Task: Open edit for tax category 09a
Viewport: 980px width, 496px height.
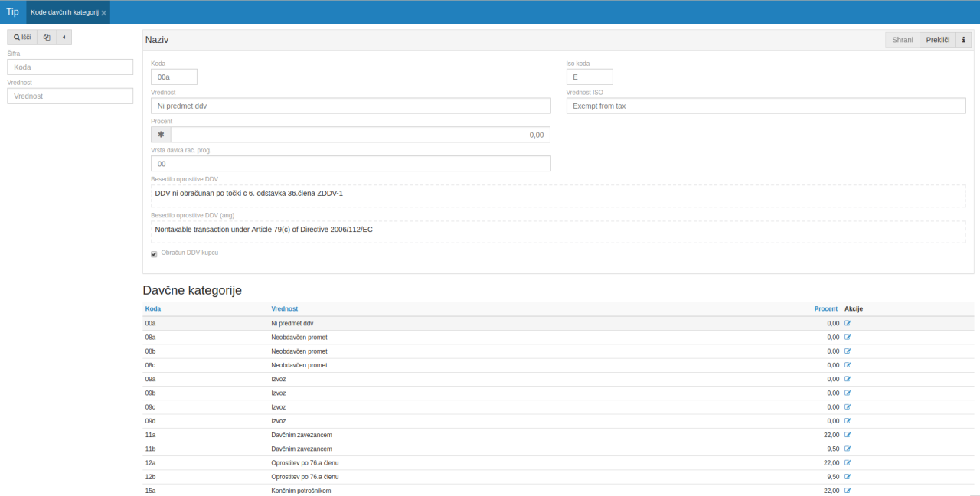Action: 848,379
